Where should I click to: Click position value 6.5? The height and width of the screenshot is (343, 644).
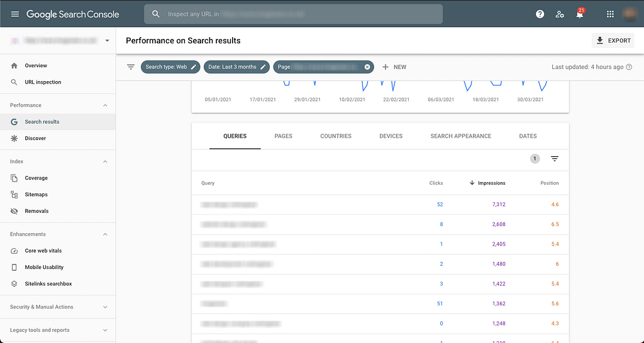coord(555,224)
